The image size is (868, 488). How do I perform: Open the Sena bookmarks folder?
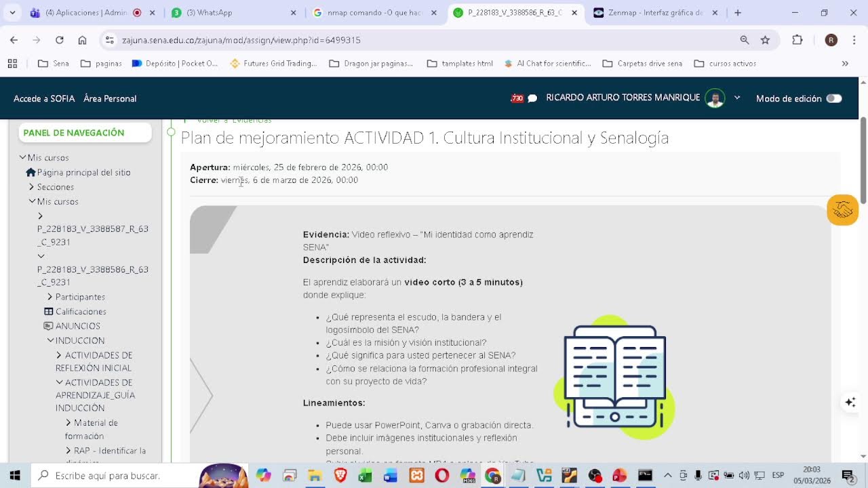pyautogui.click(x=54, y=64)
